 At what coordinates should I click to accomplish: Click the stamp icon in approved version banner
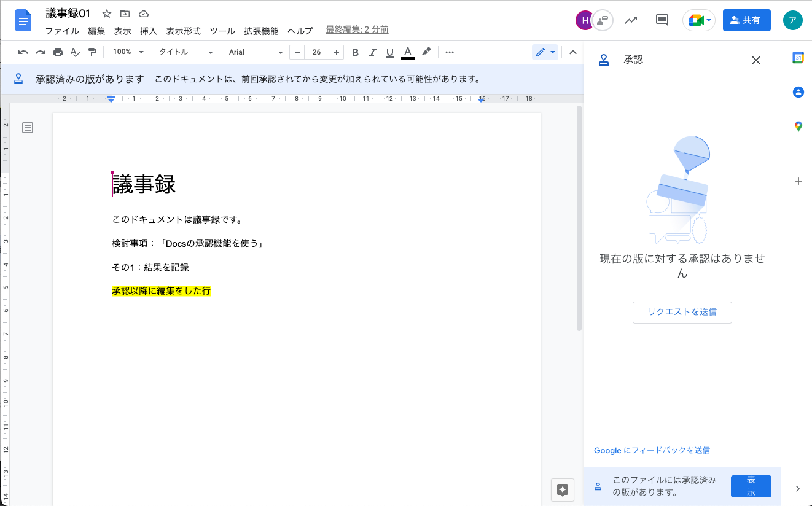click(18, 79)
